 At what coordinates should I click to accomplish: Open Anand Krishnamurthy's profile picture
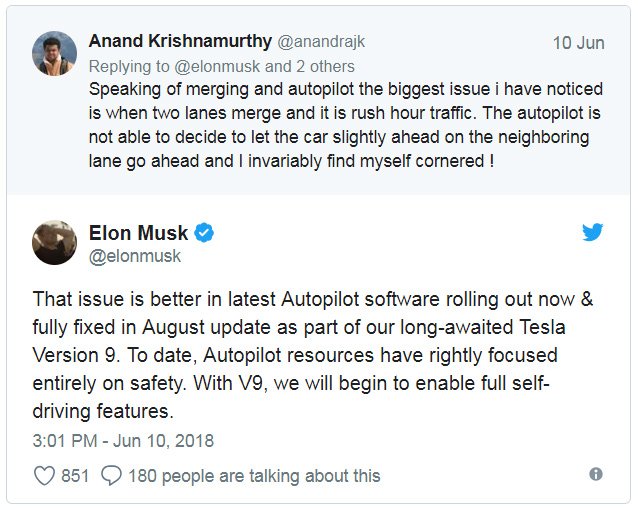click(54, 53)
